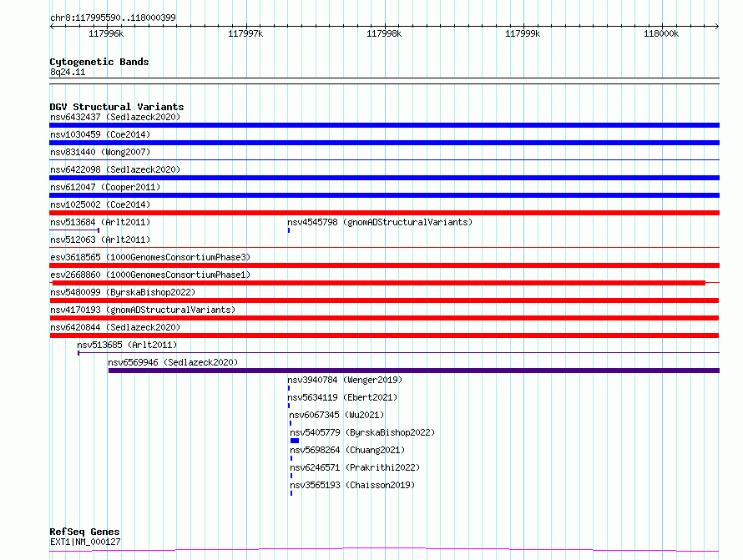Open variant nsv6246571 (Prakrithi2022) label
Image resolution: width=743 pixels, height=560 pixels.
pyautogui.click(x=355, y=467)
